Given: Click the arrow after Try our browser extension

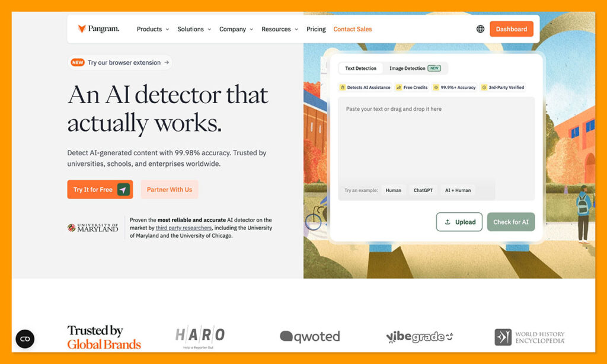Looking at the screenshot, I should click(167, 62).
